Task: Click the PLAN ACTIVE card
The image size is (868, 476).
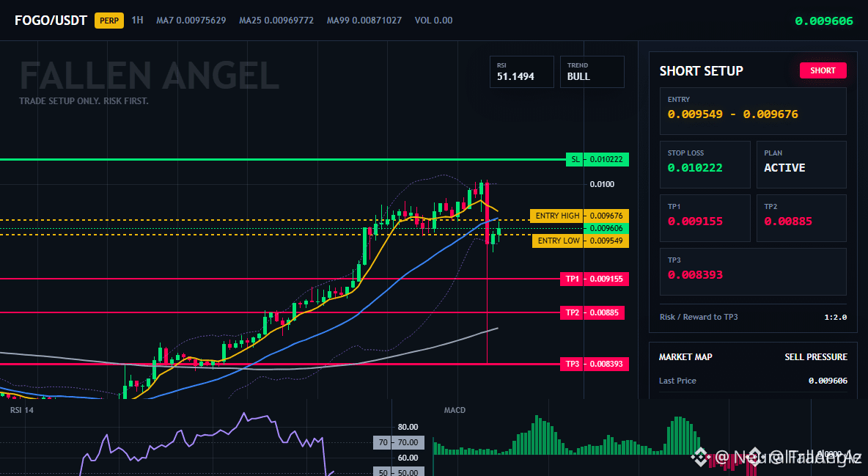Action: pyautogui.click(x=801, y=164)
